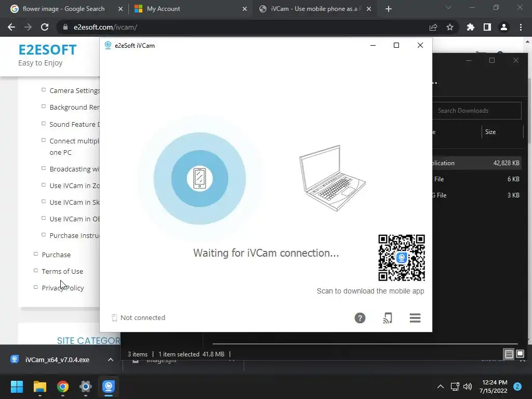The image size is (532, 399).
Task: Open the Chrome profile avatar
Action: pyautogui.click(x=504, y=27)
